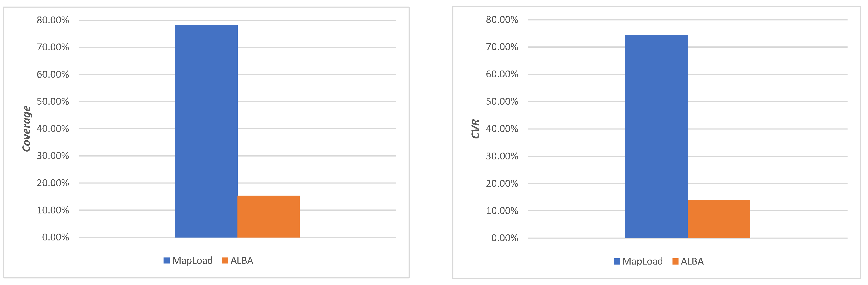Select the vertical Coverage axis title

pos(27,128)
